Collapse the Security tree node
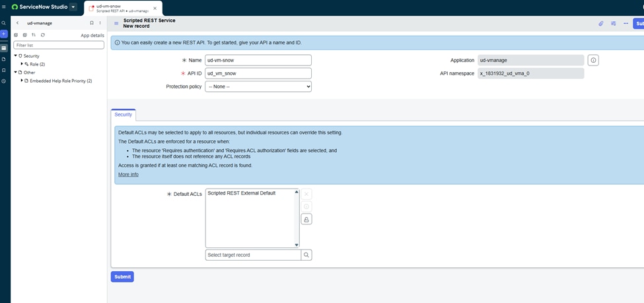Image resolution: width=644 pixels, height=303 pixels. [x=16, y=56]
